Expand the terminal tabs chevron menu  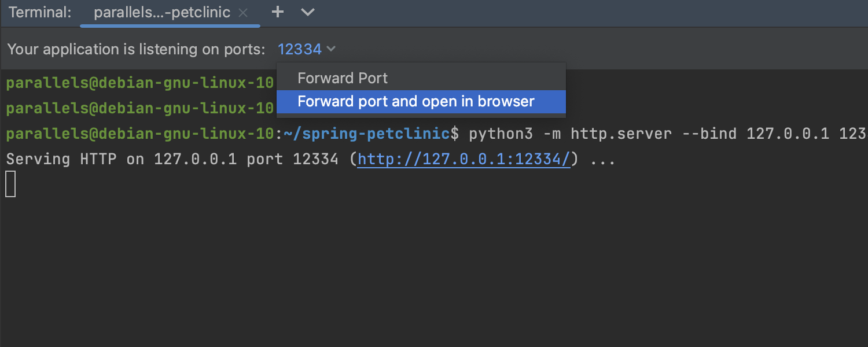308,12
